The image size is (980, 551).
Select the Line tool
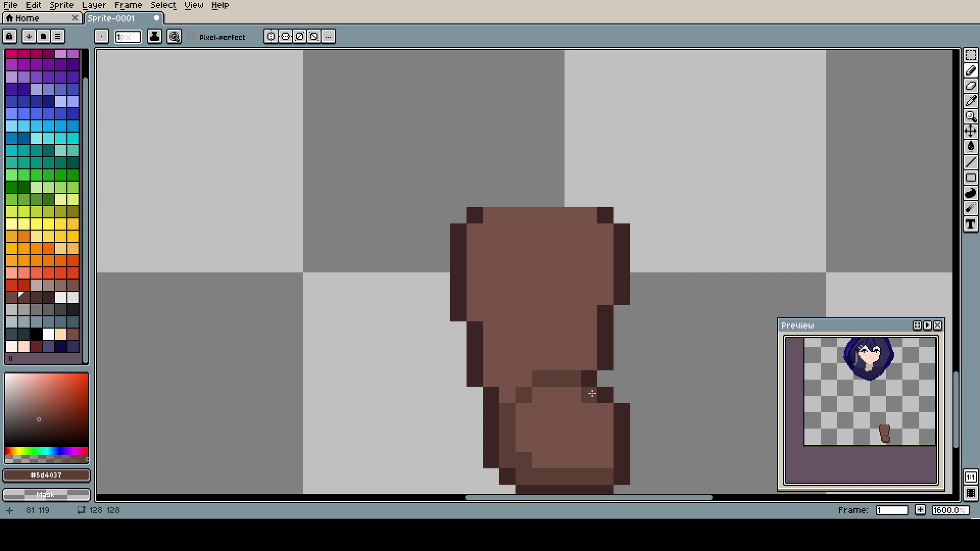(x=970, y=162)
